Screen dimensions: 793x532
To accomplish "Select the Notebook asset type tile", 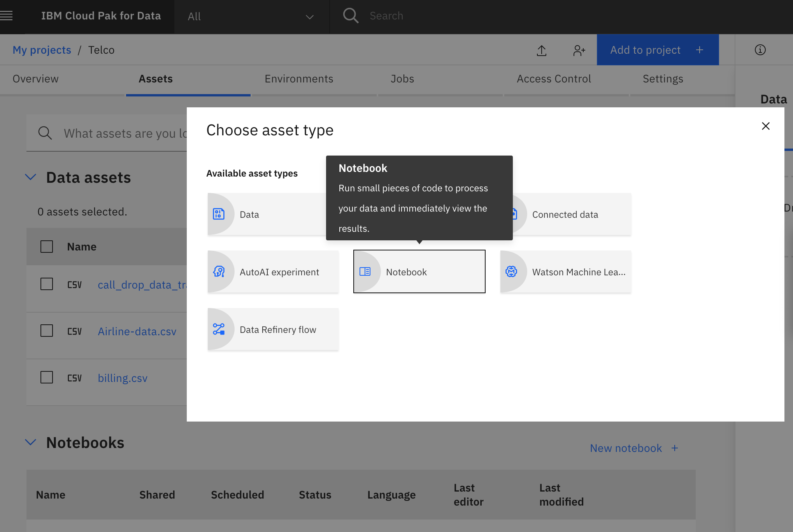I will [419, 272].
